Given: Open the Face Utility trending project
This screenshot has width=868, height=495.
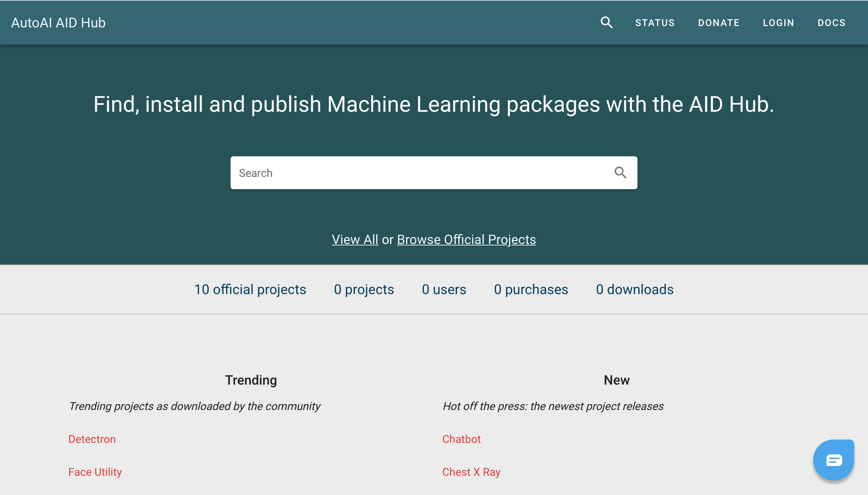Looking at the screenshot, I should tap(95, 472).
